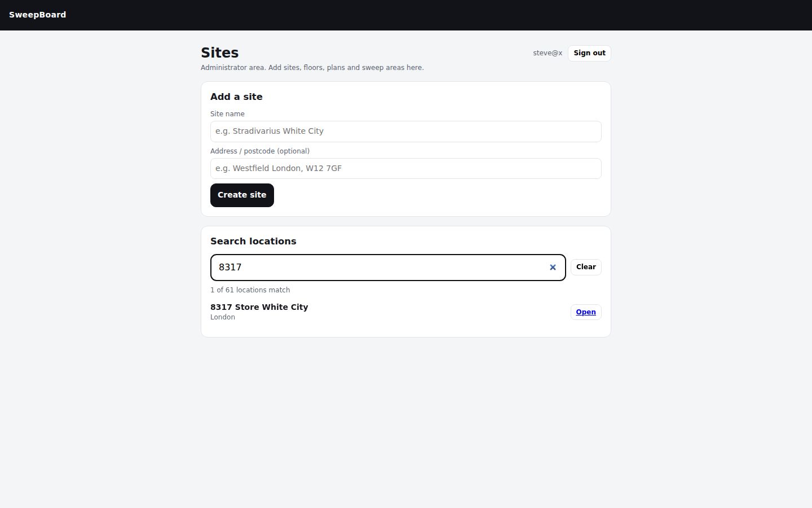The height and width of the screenshot is (508, 812).
Task: Click the search locations box containing 8317
Action: click(x=388, y=268)
